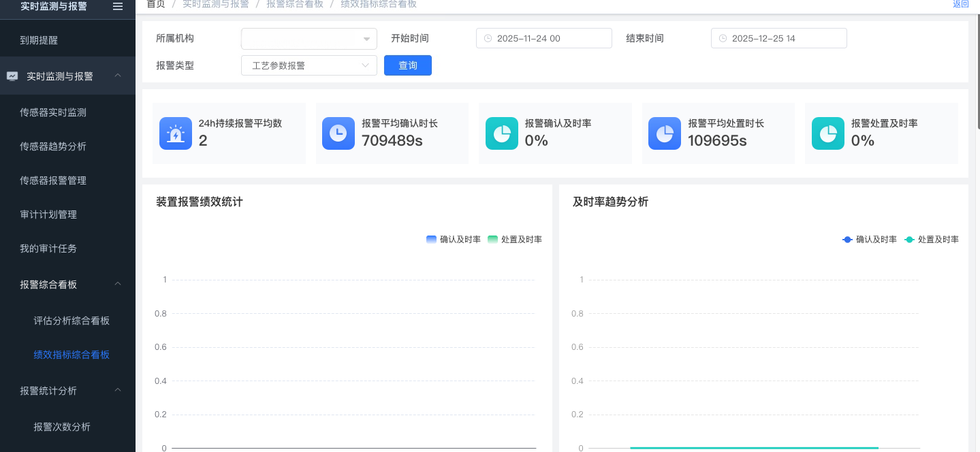
Task: Click the 返回 link at top right
Action: click(x=960, y=4)
